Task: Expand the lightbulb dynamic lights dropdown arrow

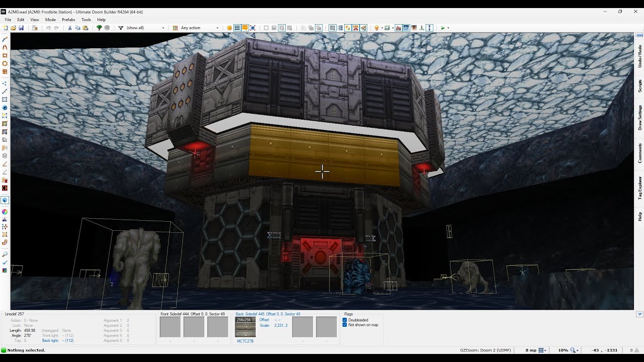Action: [x=382, y=28]
